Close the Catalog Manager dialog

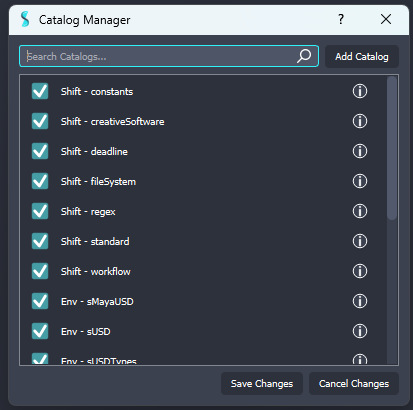pos(386,19)
